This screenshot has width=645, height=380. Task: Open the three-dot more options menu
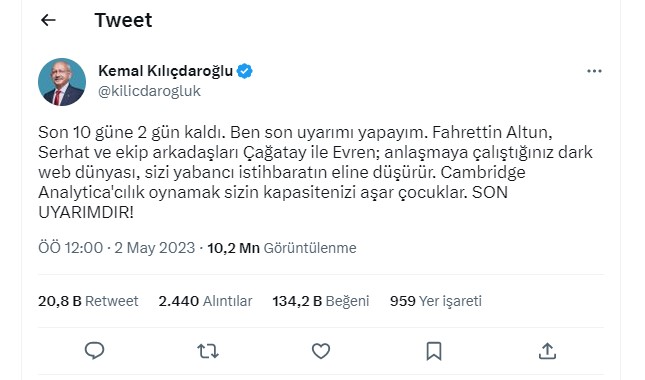tap(594, 71)
